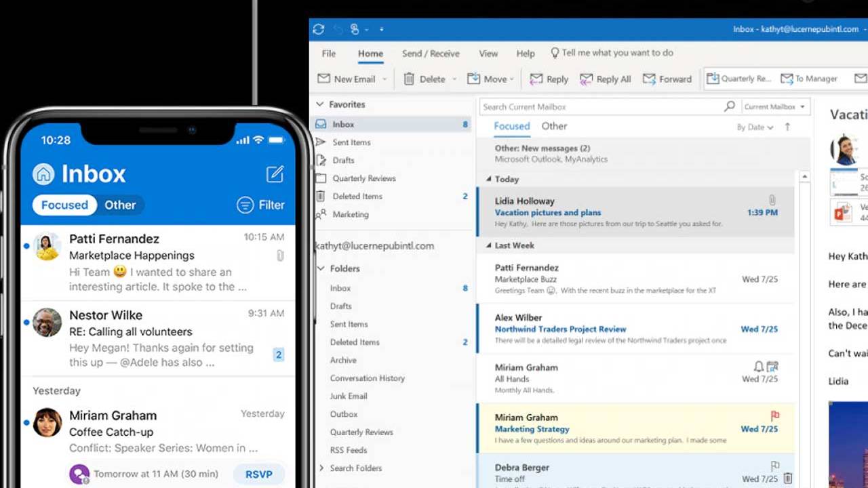Open the By Date sort dropdown

[755, 127]
